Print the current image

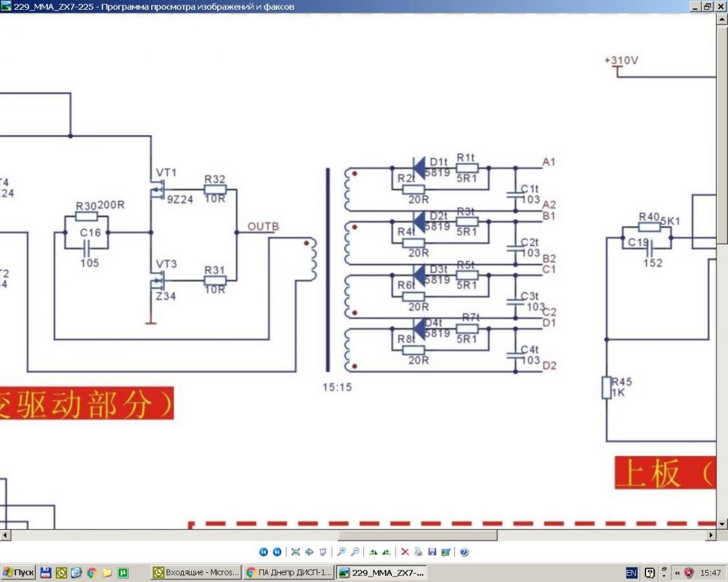[419, 552]
